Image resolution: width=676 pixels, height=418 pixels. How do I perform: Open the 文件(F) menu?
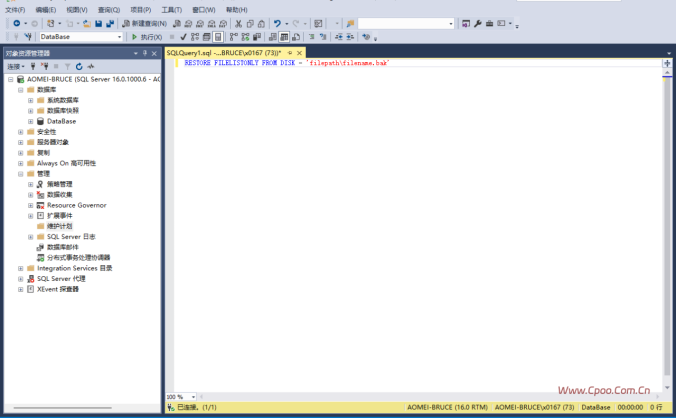point(15,9)
